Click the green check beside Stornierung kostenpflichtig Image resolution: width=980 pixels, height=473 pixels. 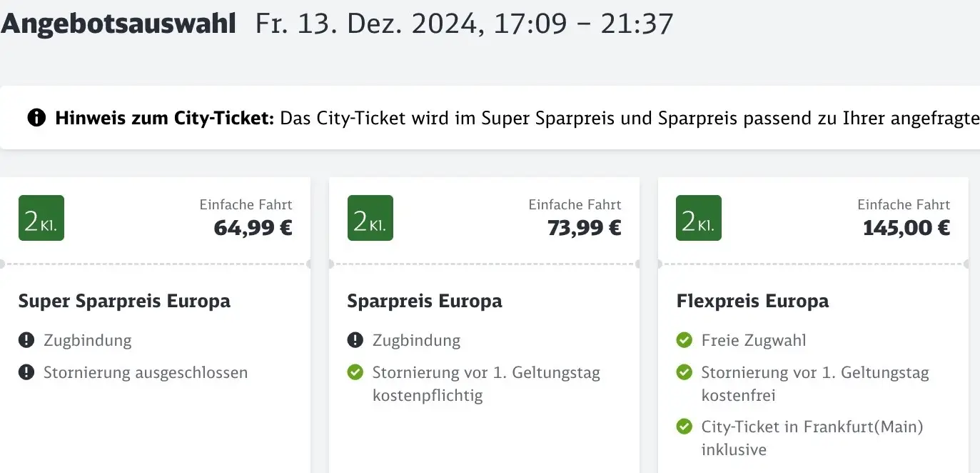pyautogui.click(x=355, y=372)
